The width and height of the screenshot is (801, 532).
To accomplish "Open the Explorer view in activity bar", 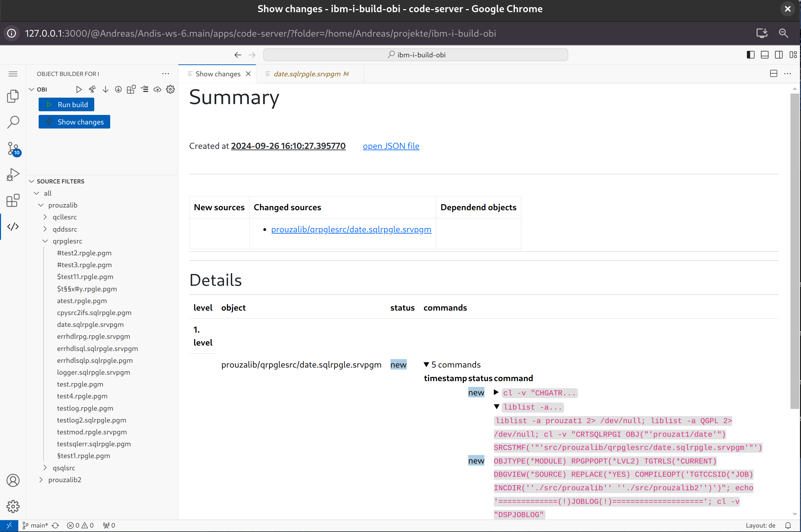I will [13, 96].
